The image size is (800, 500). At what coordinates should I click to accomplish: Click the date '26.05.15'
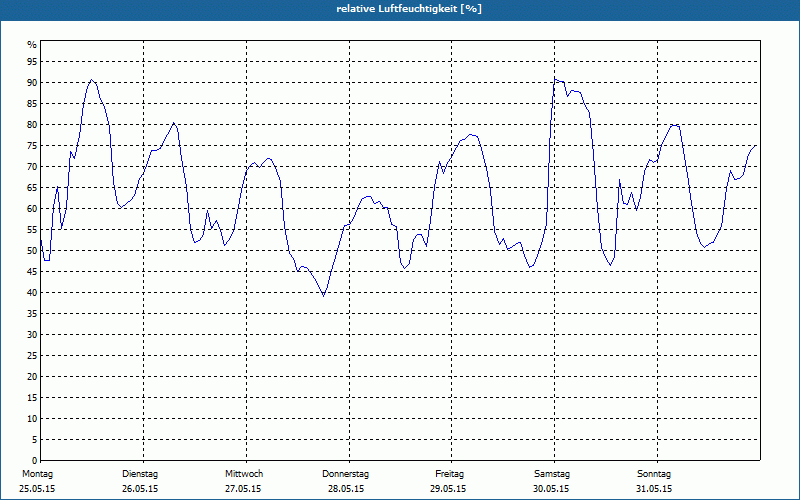140,489
